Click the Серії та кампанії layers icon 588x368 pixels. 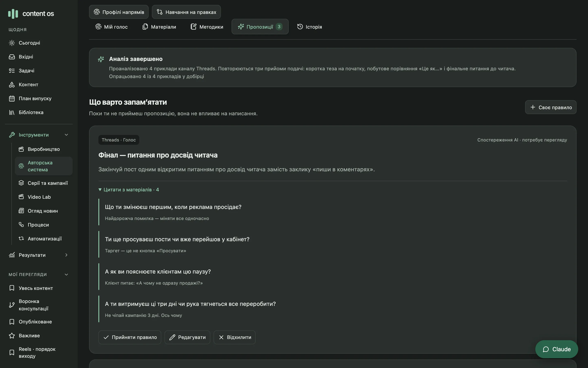pos(21,183)
